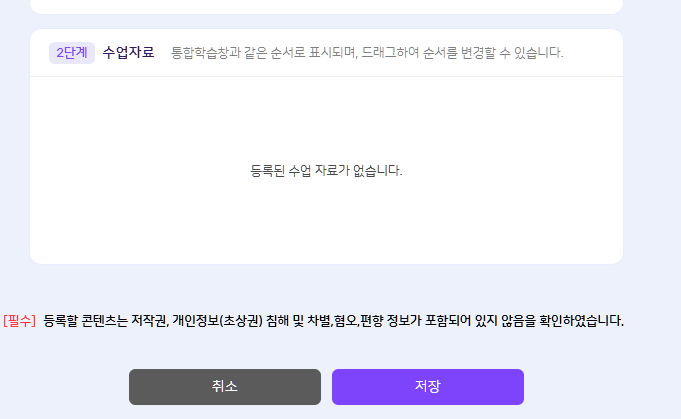
Task: Click the purple 저장 button
Action: pos(427,387)
